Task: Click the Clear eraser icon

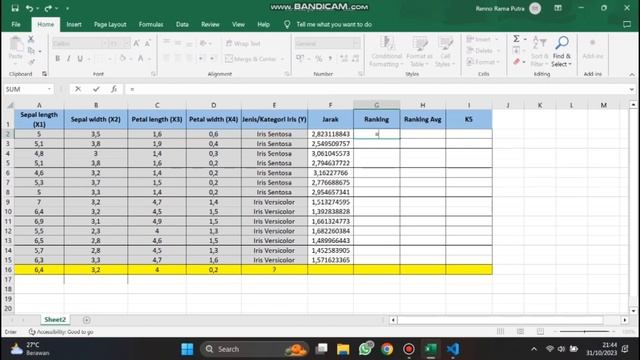Action: coord(516,62)
